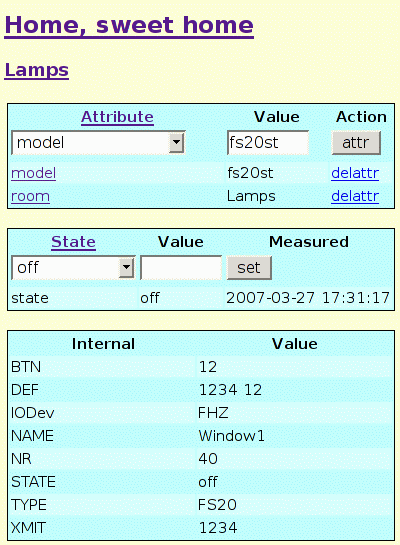Select the 2007-03-27 17:31:17 measured timestamp

coord(308,298)
